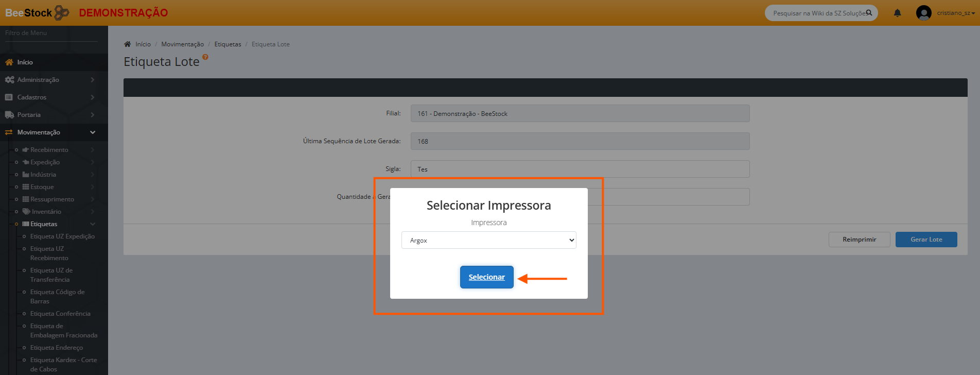Click the Portaria truck icon
The height and width of the screenshot is (375, 980).
tap(9, 115)
